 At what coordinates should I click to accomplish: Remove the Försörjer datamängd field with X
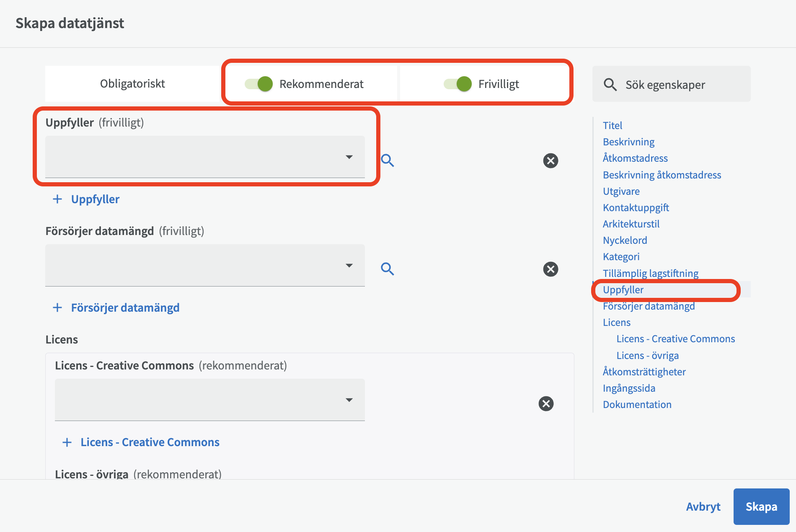coord(550,269)
